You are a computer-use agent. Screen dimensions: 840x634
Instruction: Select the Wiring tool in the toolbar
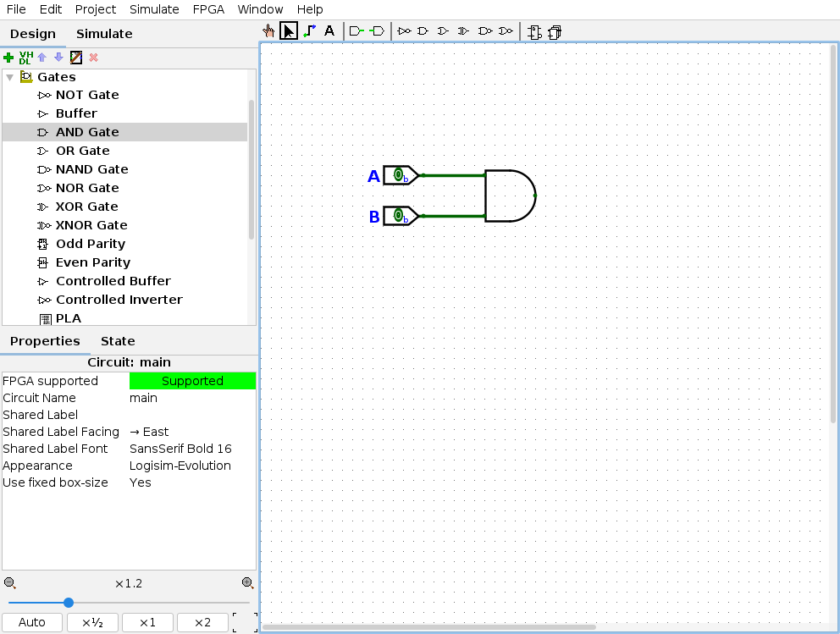(309, 31)
